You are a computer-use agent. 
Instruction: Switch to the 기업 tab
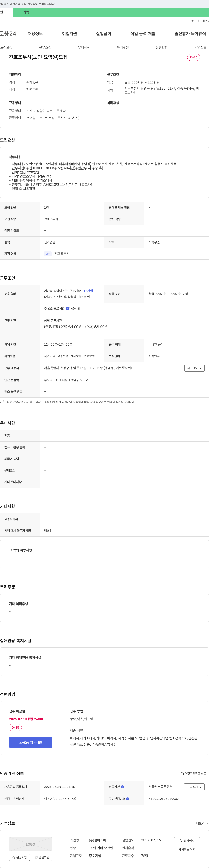[x=26, y=12]
